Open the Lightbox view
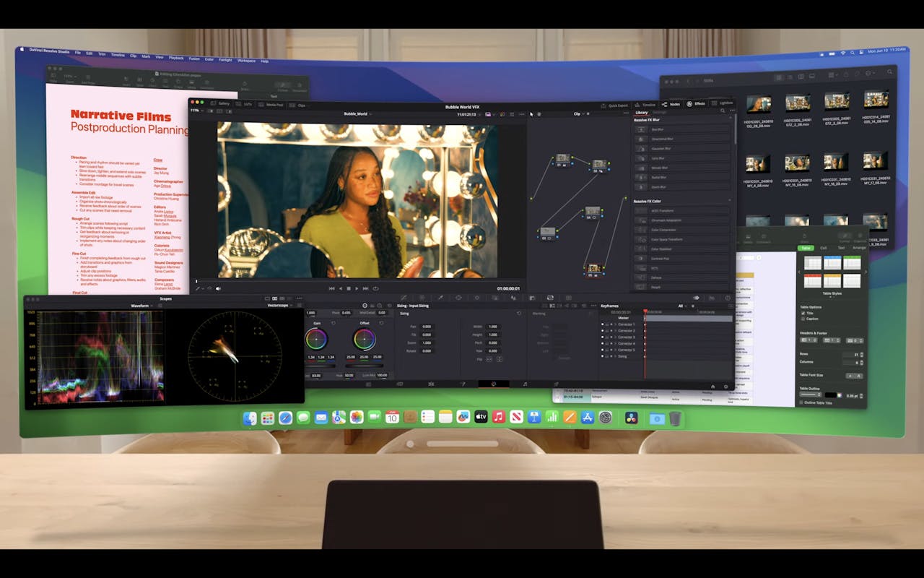924x578 pixels. [723, 103]
